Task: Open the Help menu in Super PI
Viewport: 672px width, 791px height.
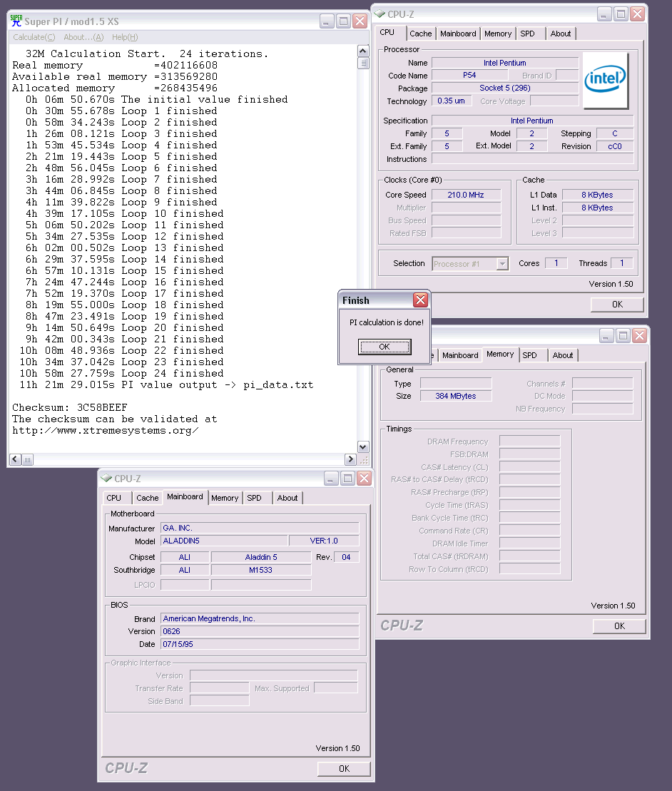Action: 125,37
